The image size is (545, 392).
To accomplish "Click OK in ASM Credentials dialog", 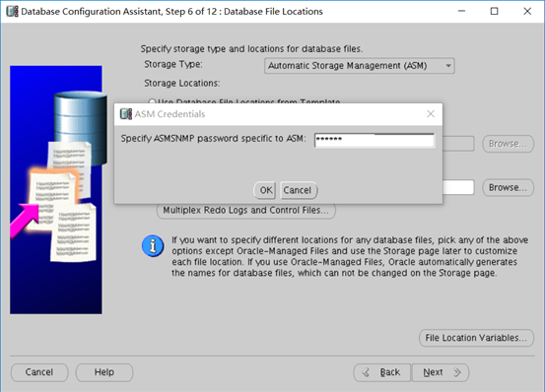I will tap(265, 190).
